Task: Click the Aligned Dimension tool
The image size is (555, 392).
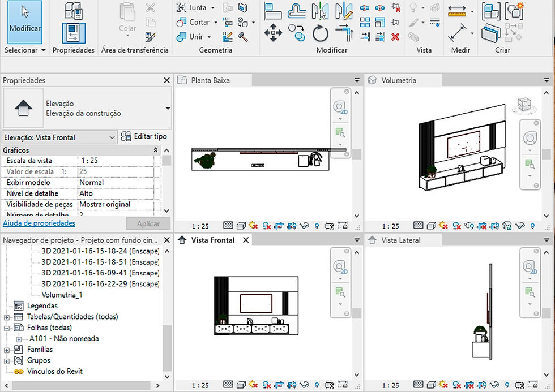Action: pos(457,33)
